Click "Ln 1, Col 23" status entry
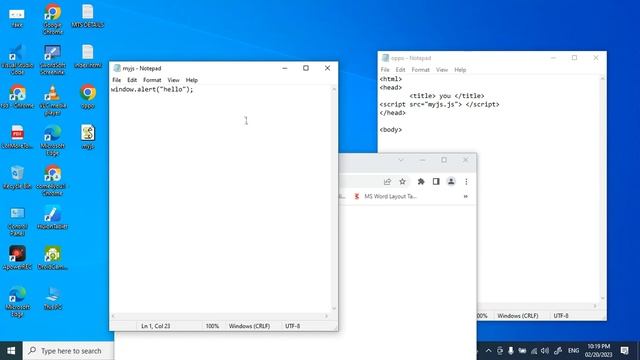 coord(156,326)
